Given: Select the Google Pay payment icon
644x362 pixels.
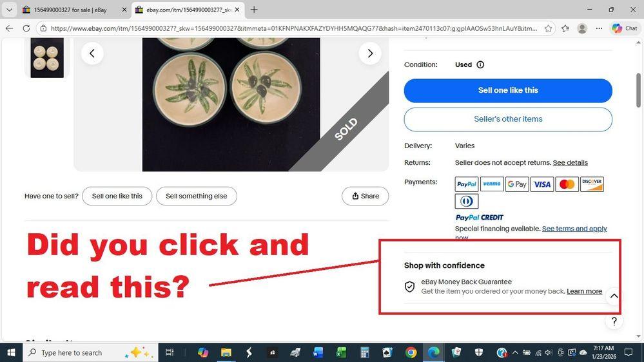Looking at the screenshot, I should point(516,184).
